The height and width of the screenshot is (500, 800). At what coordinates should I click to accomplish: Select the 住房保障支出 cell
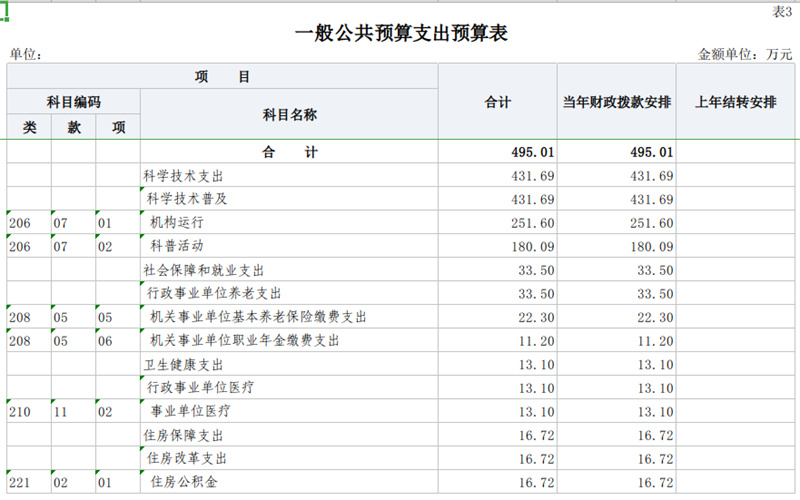pyautogui.click(x=289, y=435)
